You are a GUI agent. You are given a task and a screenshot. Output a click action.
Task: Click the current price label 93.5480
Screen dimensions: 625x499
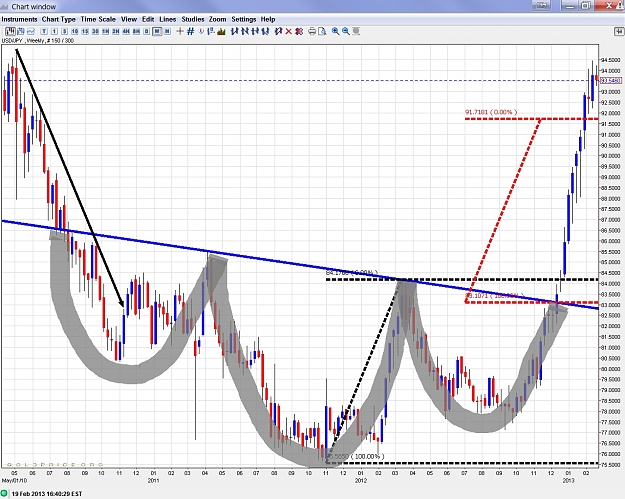[610, 81]
